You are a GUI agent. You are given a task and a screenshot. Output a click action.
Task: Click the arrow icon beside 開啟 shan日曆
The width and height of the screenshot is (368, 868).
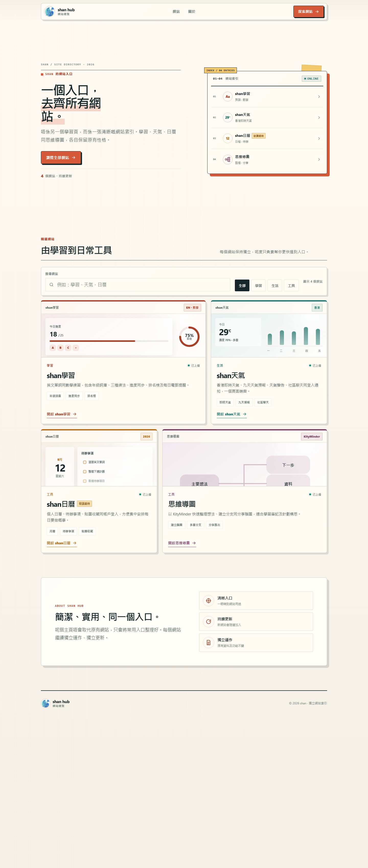click(75, 543)
